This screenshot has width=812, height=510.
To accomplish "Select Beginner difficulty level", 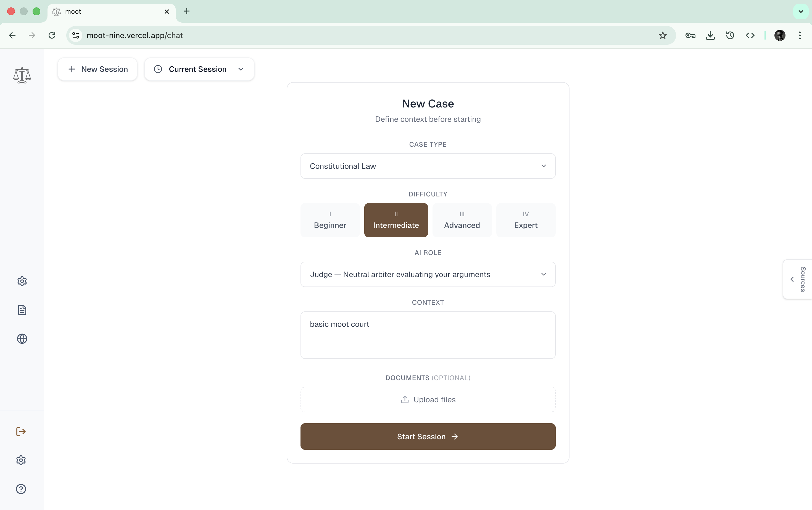I will pyautogui.click(x=330, y=220).
